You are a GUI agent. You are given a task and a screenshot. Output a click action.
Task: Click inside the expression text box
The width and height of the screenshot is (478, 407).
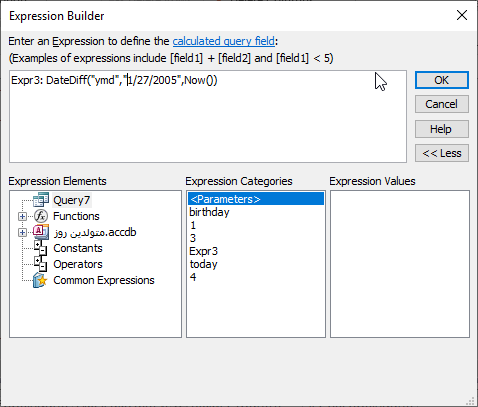[208, 116]
